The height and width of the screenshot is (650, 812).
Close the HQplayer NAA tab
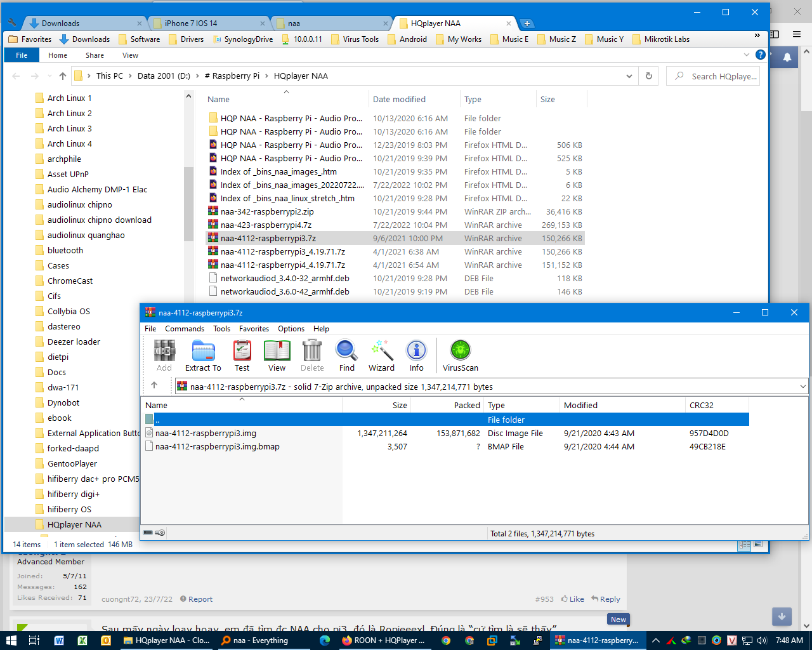(509, 23)
